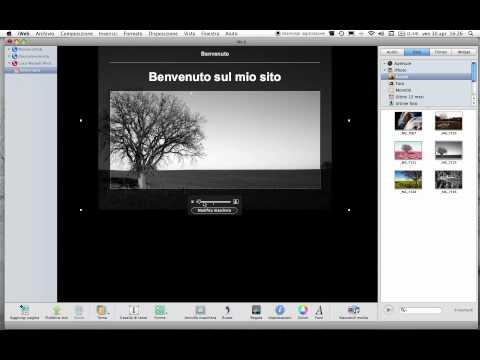The height and width of the screenshot is (360, 480).
Task: Open the Aiuto menu
Action: tap(231, 34)
